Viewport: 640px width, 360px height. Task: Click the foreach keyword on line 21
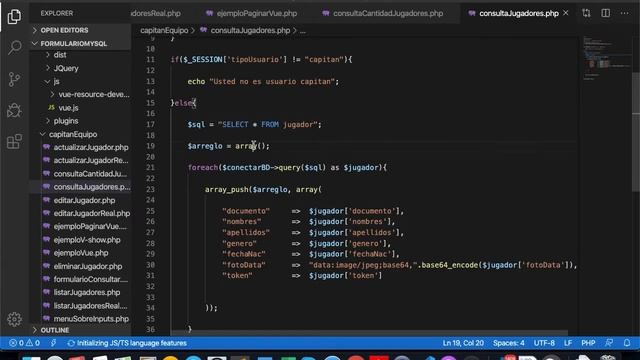click(203, 168)
